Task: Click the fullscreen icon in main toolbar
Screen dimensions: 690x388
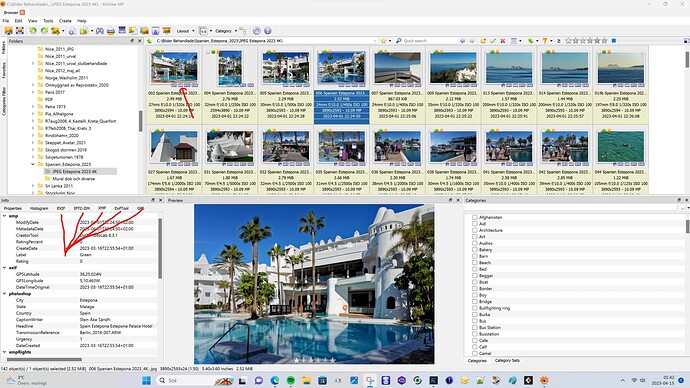Action: pyautogui.click(x=20, y=31)
